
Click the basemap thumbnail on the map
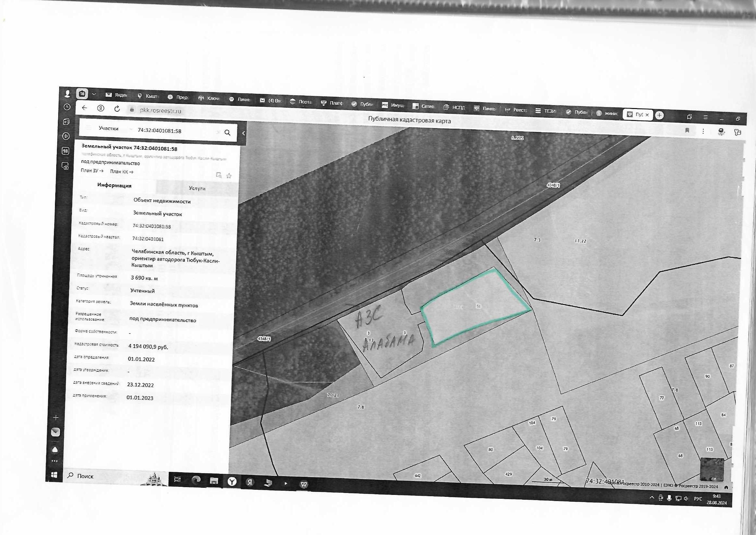click(712, 469)
